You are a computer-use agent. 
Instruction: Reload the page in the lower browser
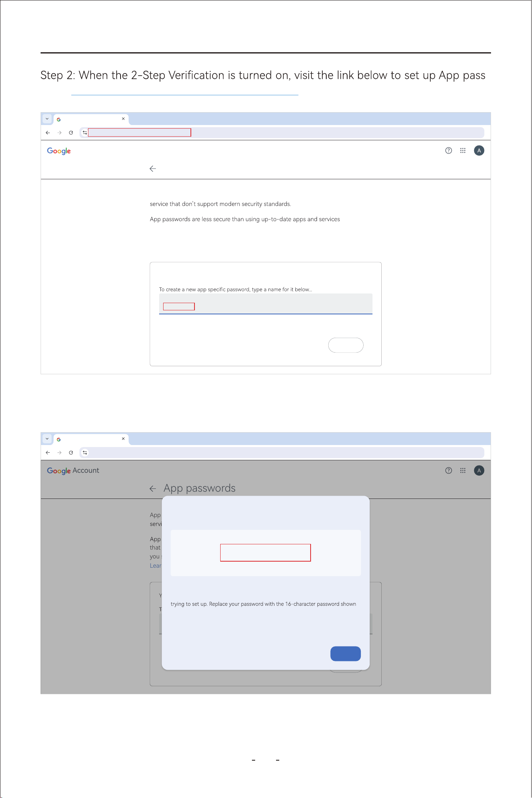[71, 453]
